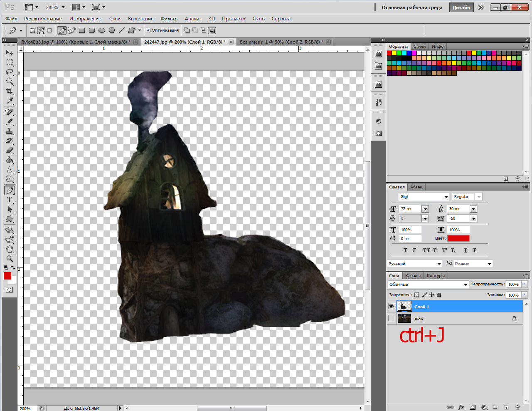Select the Zoom magnifier tool
The height and width of the screenshot is (411, 532).
click(x=10, y=259)
